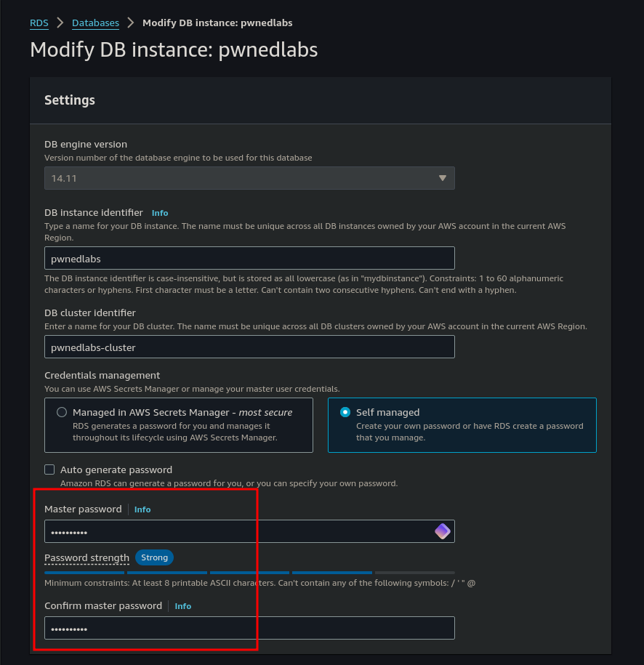The image size is (644, 665).
Task: Open Info next to DB instance identifier
Action: [160, 213]
